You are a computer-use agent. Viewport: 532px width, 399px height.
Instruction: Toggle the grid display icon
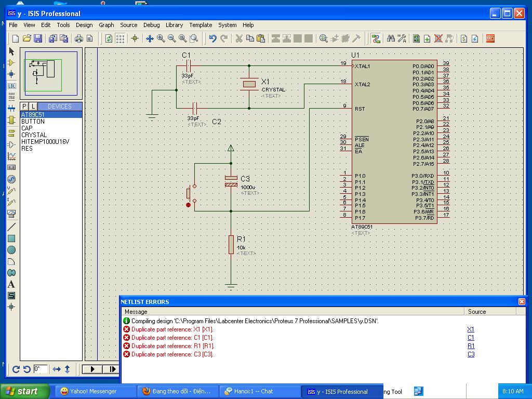(120, 38)
